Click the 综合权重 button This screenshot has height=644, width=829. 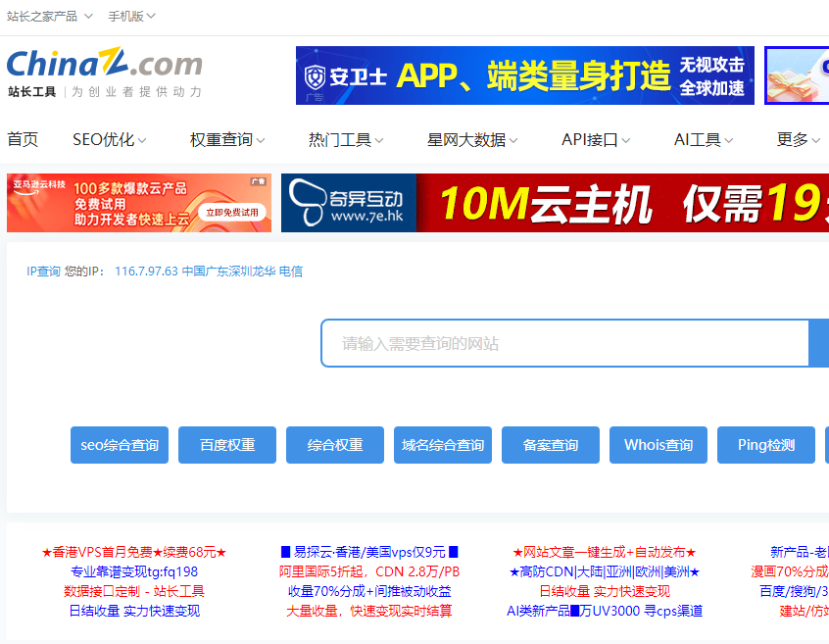tap(335, 445)
